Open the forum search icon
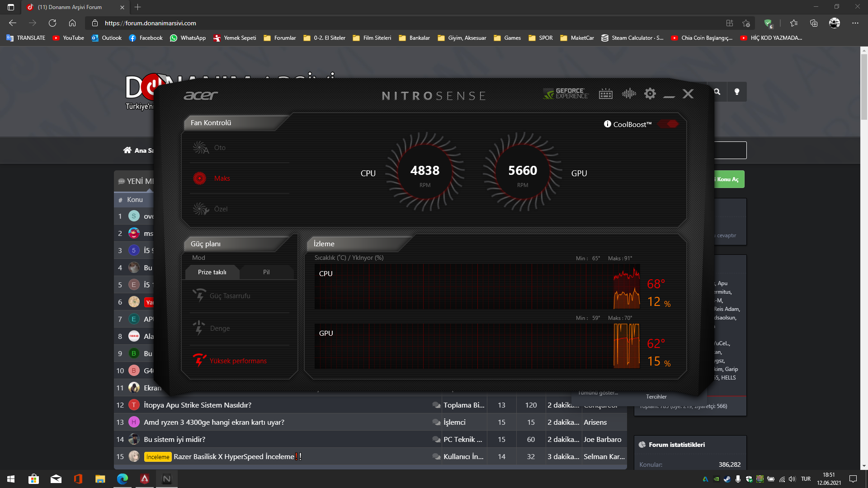868x488 pixels. [x=717, y=92]
